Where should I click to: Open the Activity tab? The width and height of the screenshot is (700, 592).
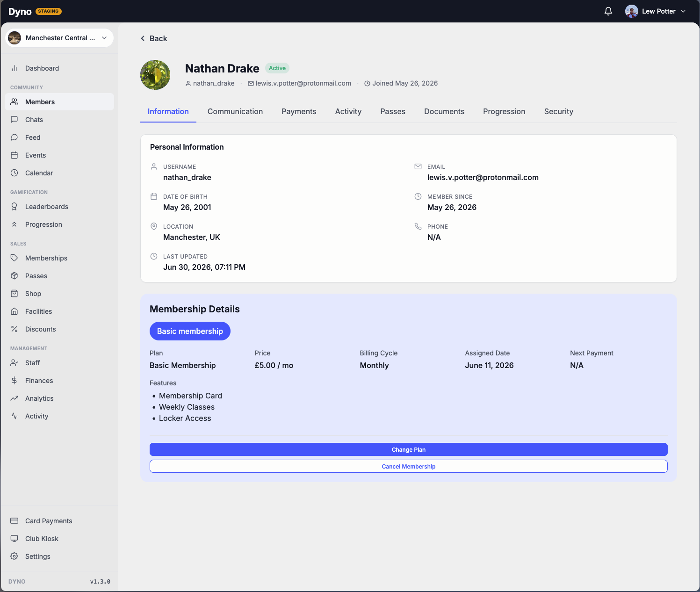tap(348, 111)
